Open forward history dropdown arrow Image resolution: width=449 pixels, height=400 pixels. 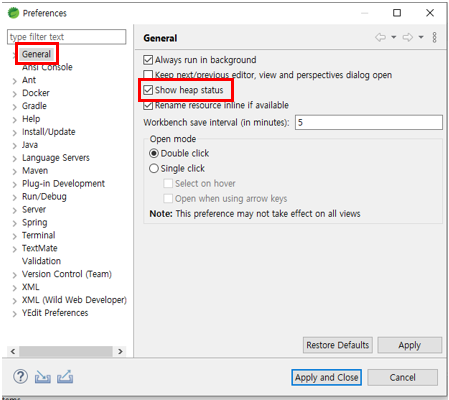pos(421,37)
